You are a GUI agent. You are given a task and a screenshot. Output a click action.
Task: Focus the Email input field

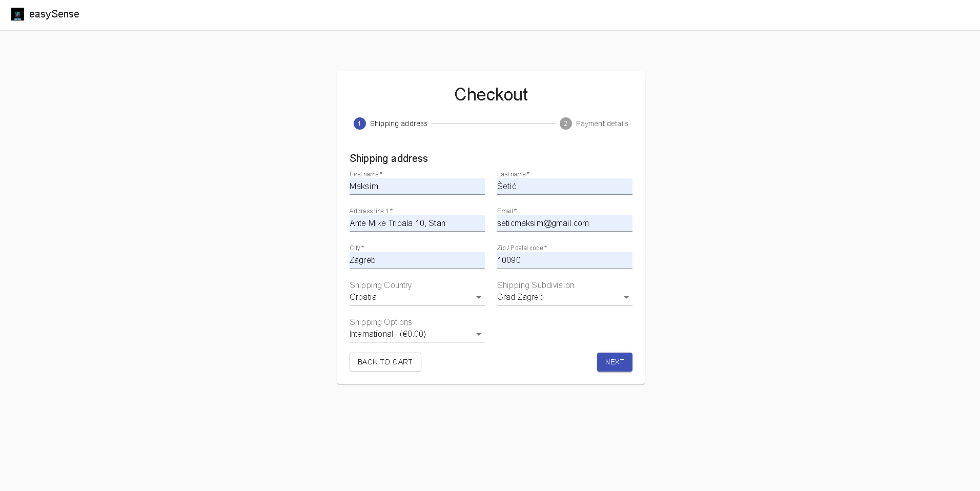tap(564, 223)
